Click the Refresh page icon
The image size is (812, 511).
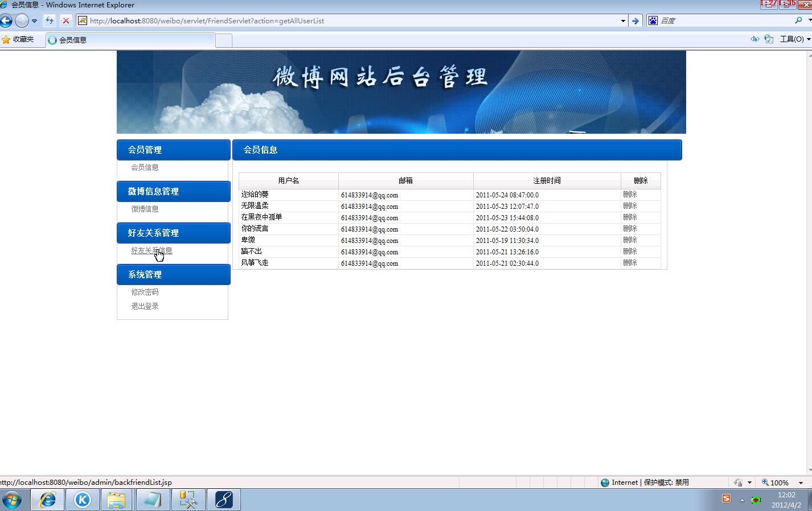[x=50, y=20]
